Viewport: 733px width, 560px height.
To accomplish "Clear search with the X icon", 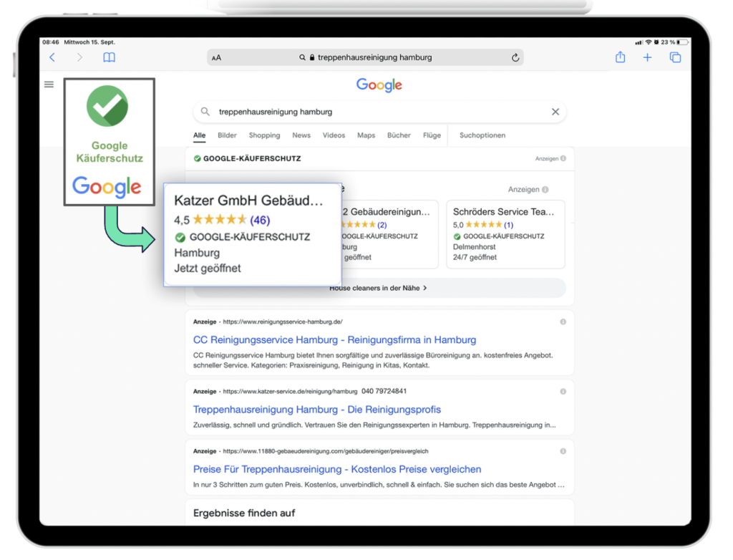I will tap(555, 112).
